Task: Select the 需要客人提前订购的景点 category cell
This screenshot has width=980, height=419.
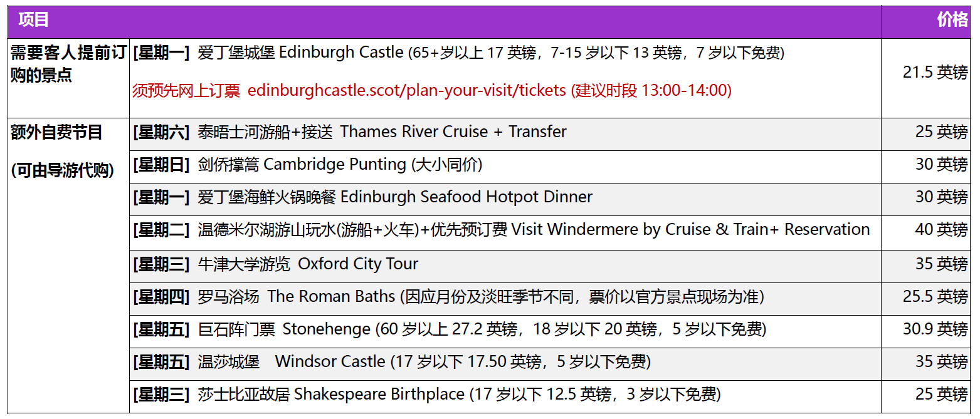Action: pyautogui.click(x=68, y=64)
